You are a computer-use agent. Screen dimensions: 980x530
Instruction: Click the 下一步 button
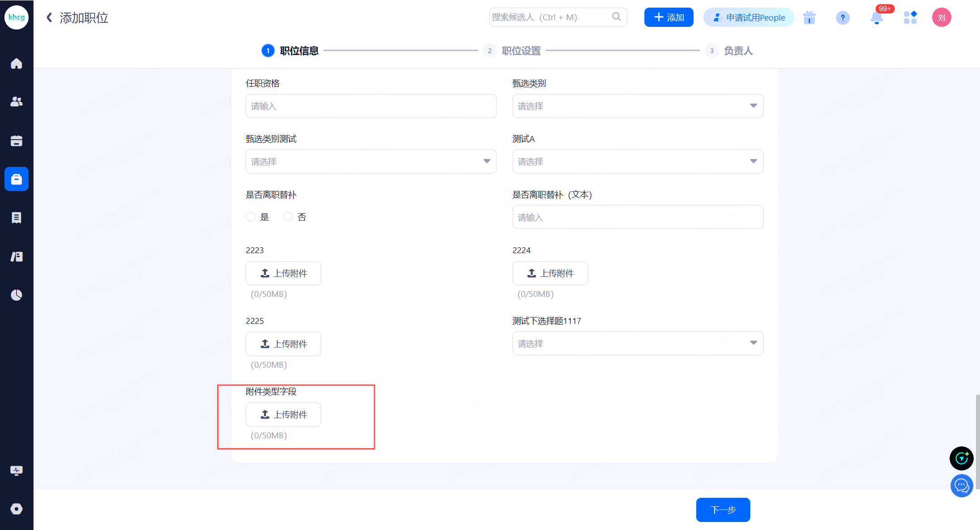point(723,509)
